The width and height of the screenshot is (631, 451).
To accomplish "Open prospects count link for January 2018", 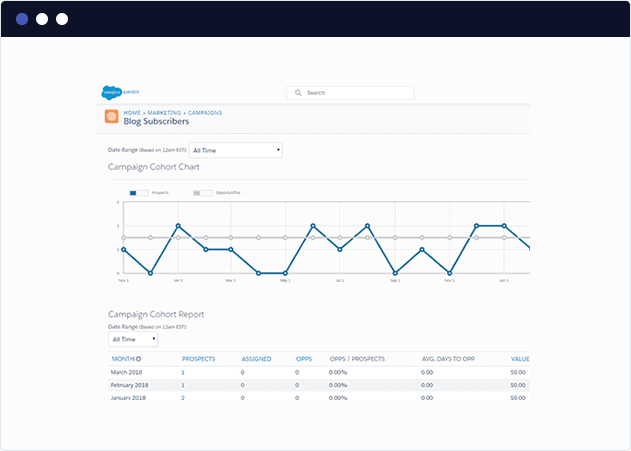I will click(183, 398).
